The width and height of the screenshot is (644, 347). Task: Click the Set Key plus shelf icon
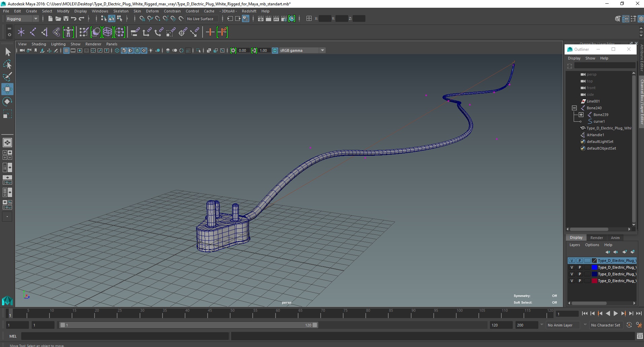210,32
